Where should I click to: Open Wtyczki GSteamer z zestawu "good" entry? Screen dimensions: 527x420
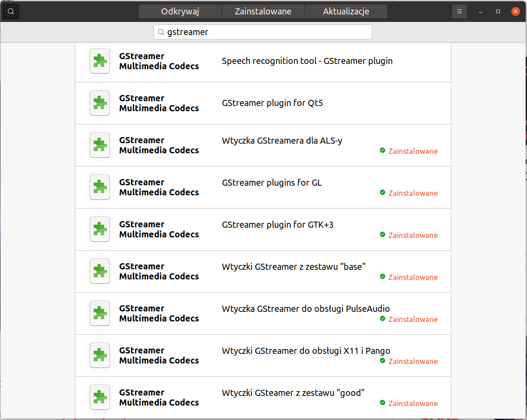263,397
